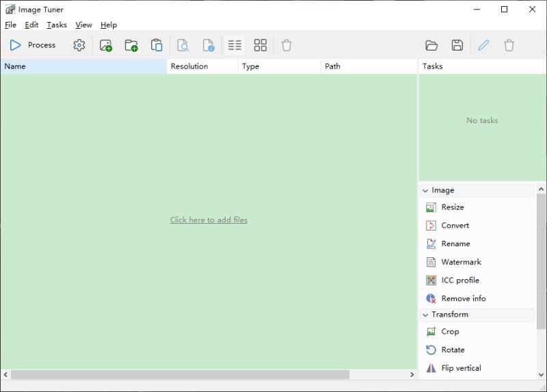Viewport: 547px width, 392px height.
Task: Select the 'Resize' task text
Action: pyautogui.click(x=453, y=207)
